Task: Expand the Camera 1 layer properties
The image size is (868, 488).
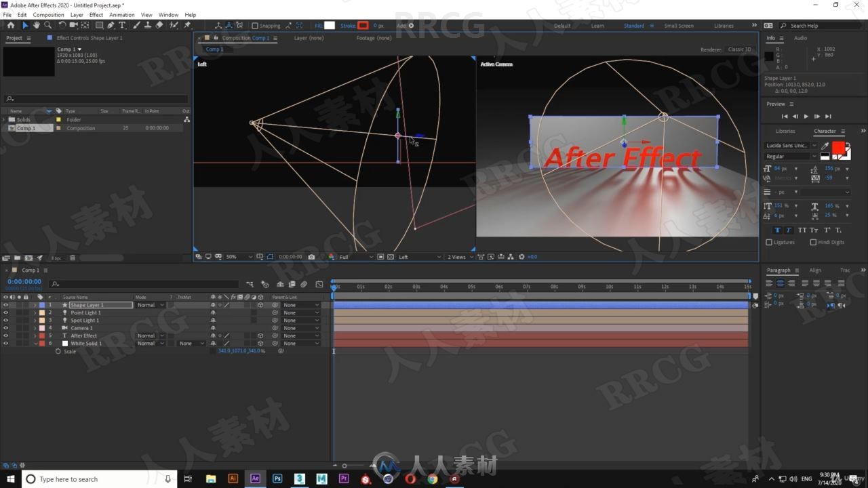Action: (35, 328)
